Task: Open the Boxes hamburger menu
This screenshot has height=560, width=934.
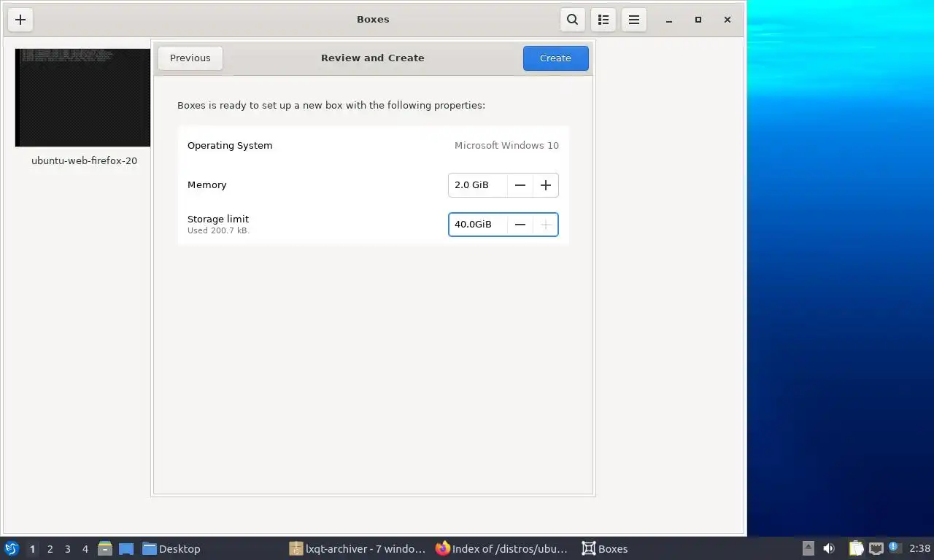Action: coord(634,20)
